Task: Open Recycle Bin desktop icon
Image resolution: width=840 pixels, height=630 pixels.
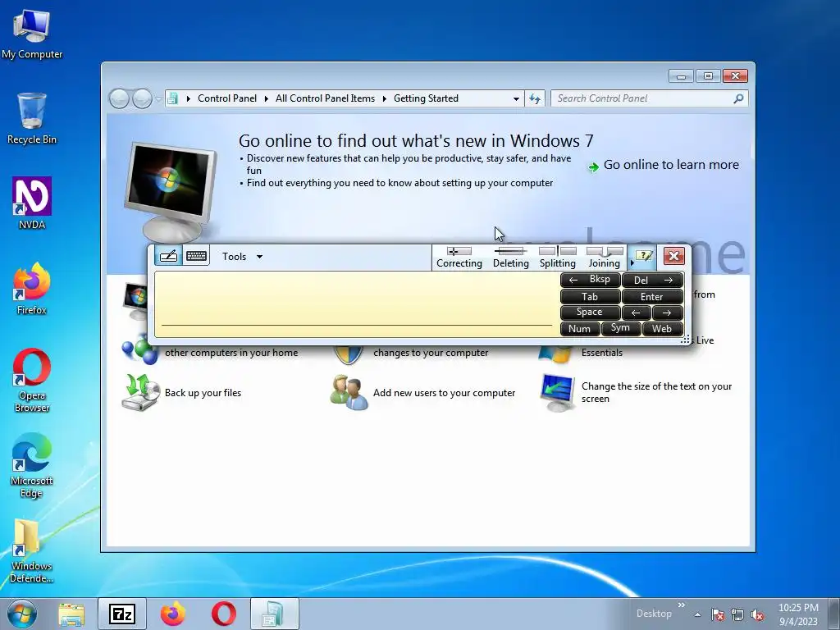Action: (x=32, y=119)
